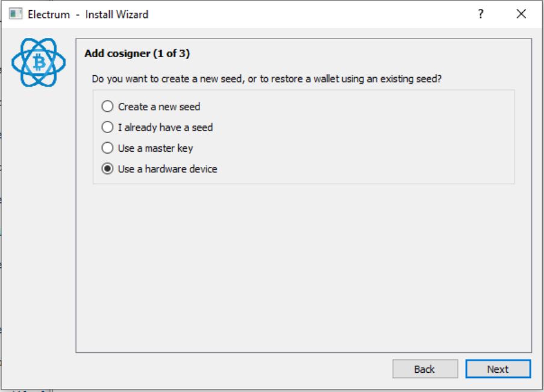
Task: Pick the Use a master key radio button
Action: [x=108, y=148]
